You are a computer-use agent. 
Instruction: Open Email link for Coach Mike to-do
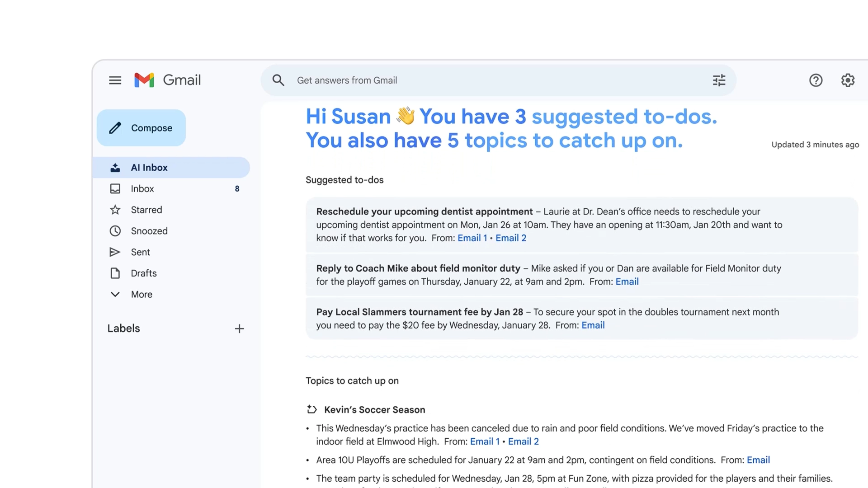point(627,282)
